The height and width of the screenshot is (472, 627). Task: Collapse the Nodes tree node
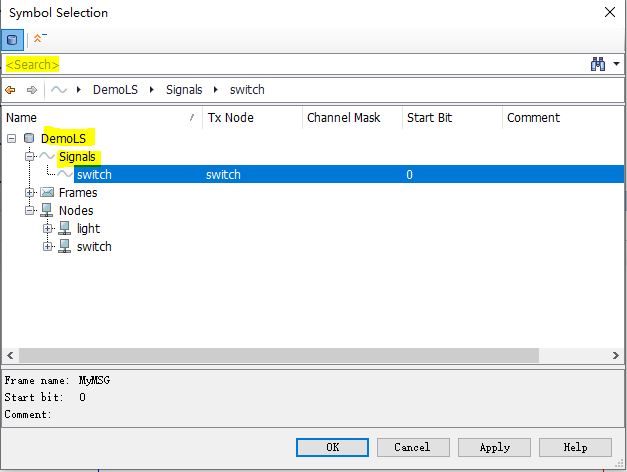click(x=30, y=210)
